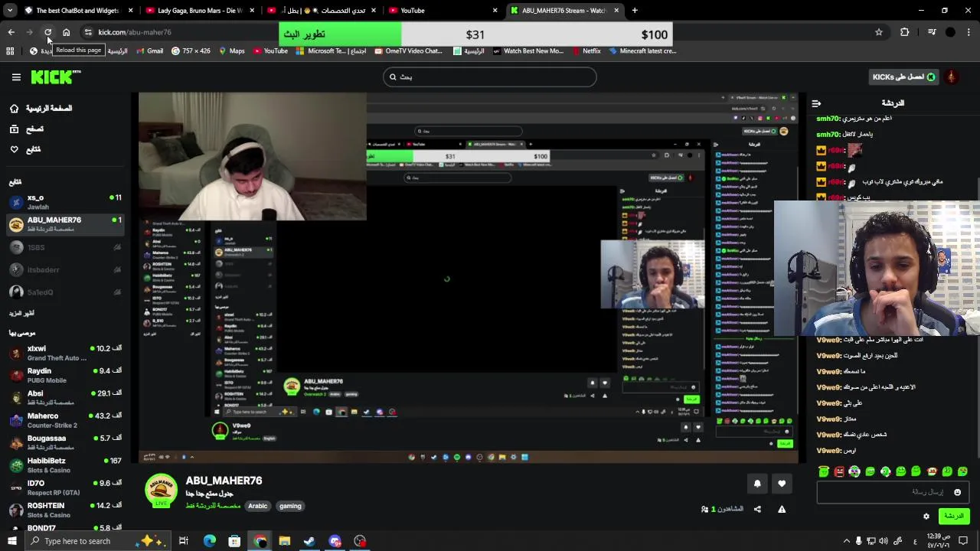Click the Get KICKs button

coord(904,77)
